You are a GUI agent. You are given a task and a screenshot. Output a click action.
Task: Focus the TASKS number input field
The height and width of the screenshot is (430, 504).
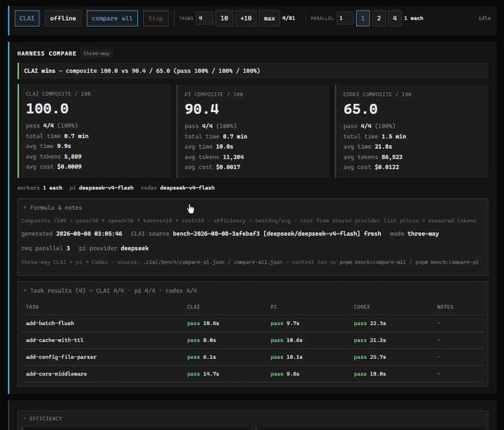[204, 19]
